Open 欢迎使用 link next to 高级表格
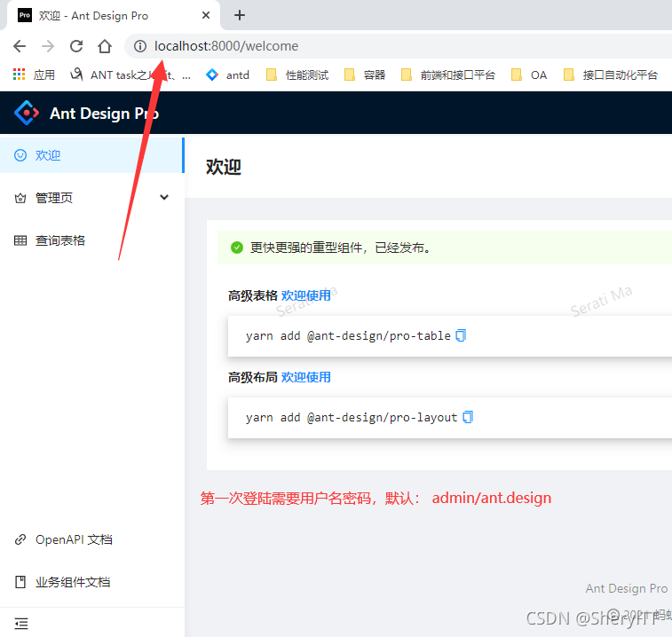Viewport: 672px width, 637px height. point(305,295)
